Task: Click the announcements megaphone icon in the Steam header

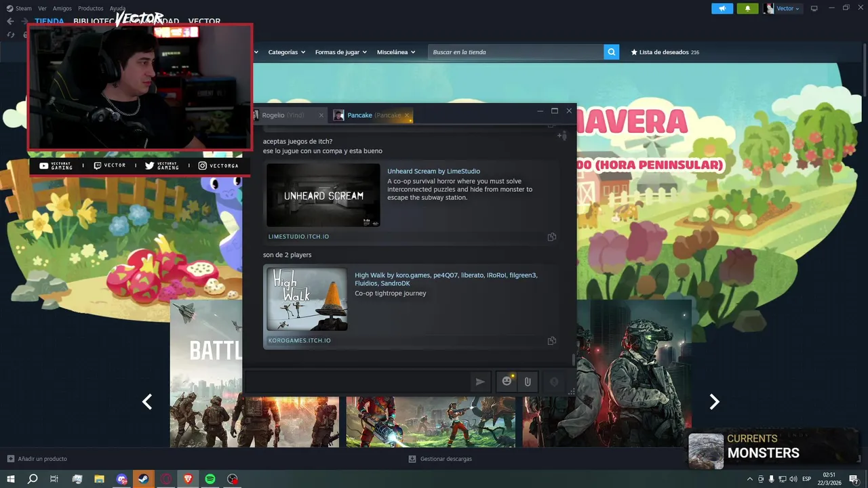Action: point(722,8)
